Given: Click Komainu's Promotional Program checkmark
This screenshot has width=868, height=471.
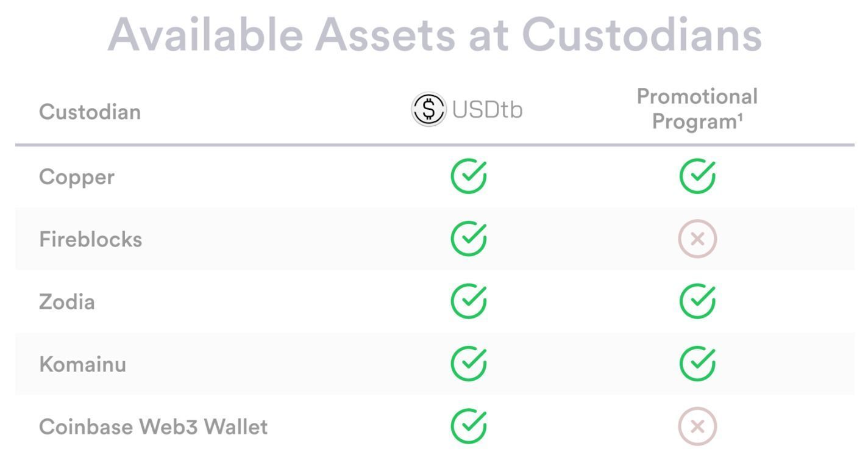Looking at the screenshot, I should click(x=698, y=364).
